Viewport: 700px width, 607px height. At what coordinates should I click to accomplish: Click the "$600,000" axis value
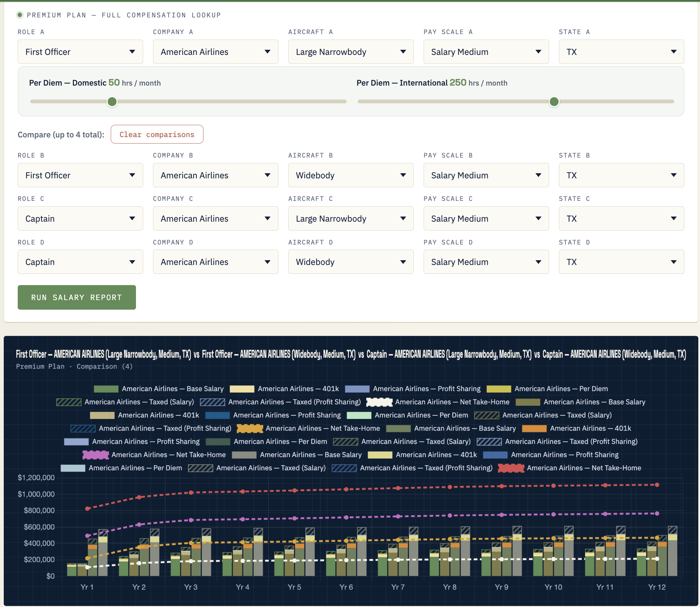click(39, 527)
